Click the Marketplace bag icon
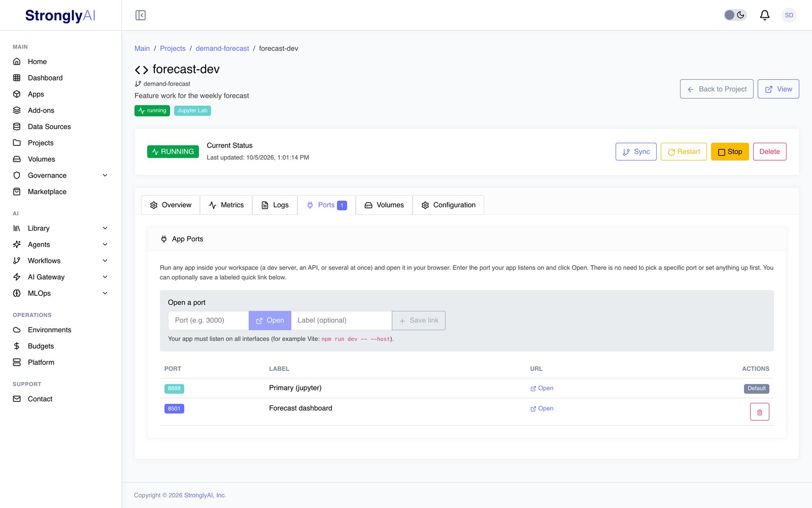The width and height of the screenshot is (812, 508). coord(17,192)
